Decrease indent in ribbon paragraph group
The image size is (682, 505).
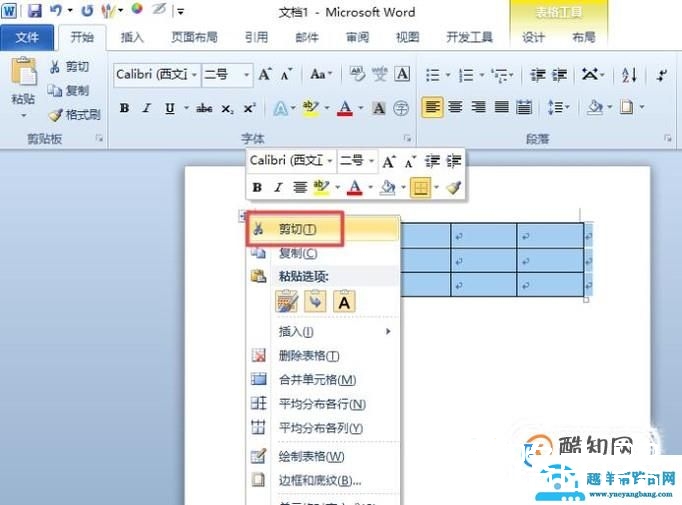pos(538,75)
